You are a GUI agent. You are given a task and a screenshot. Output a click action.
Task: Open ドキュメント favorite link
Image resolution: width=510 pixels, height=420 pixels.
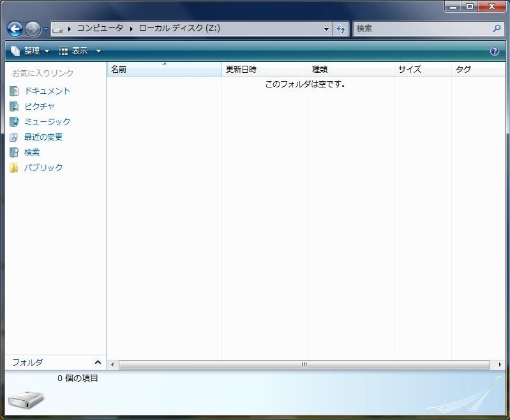47,91
